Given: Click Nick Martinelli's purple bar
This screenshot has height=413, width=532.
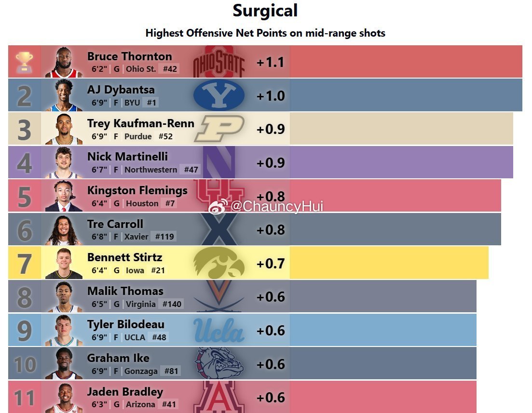Looking at the screenshot, I should point(401,162).
